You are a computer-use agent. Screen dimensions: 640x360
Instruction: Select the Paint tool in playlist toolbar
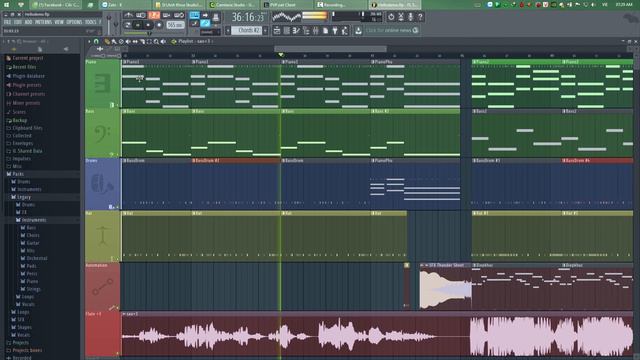click(114, 41)
